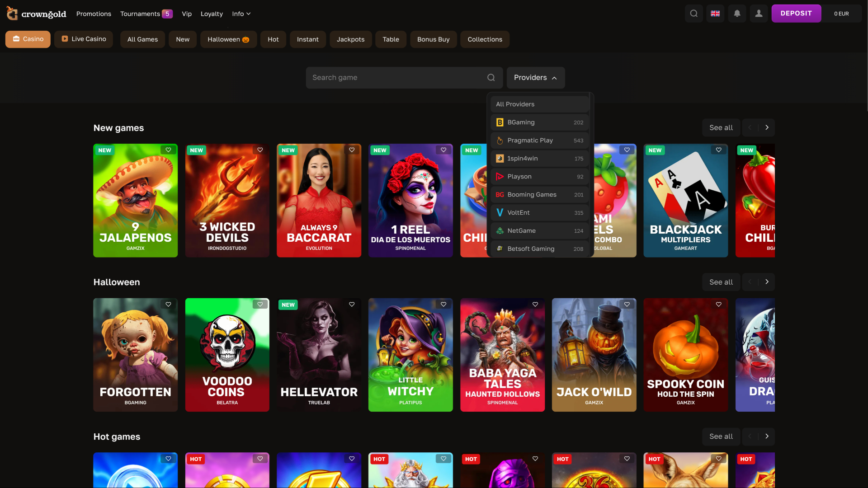Viewport: 868px width, 488px height.
Task: Switch to the Live Casino tab
Action: point(83,39)
